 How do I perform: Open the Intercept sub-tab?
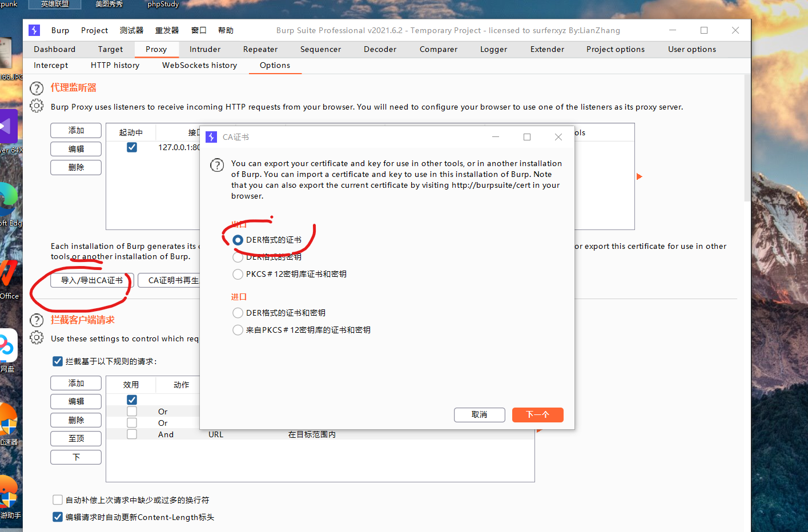[51, 65]
